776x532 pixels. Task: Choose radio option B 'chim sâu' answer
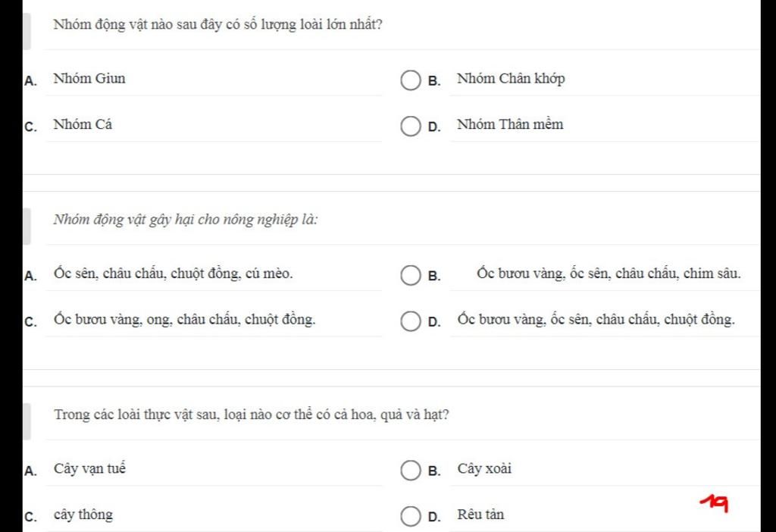pos(410,276)
